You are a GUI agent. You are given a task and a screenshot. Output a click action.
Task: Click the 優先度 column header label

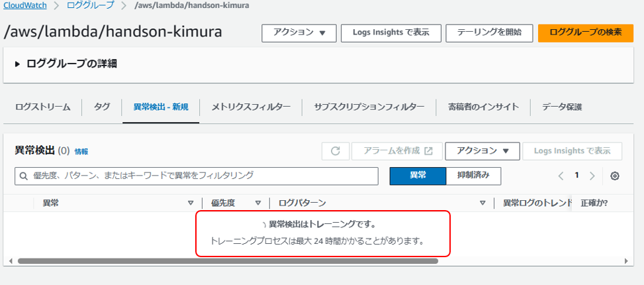pos(223,203)
